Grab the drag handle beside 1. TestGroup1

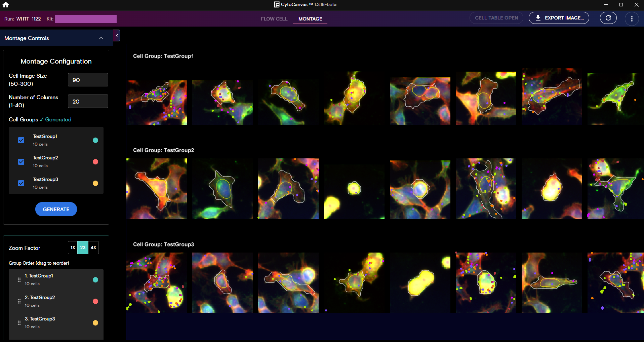[19, 279]
